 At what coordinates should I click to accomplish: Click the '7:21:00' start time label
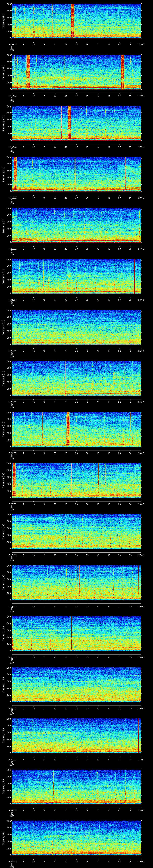12,300
